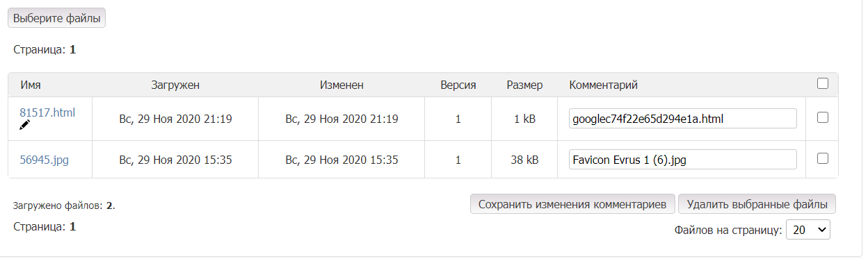Click Удалить выбранные файлы button
868x268 pixels.
click(x=757, y=204)
